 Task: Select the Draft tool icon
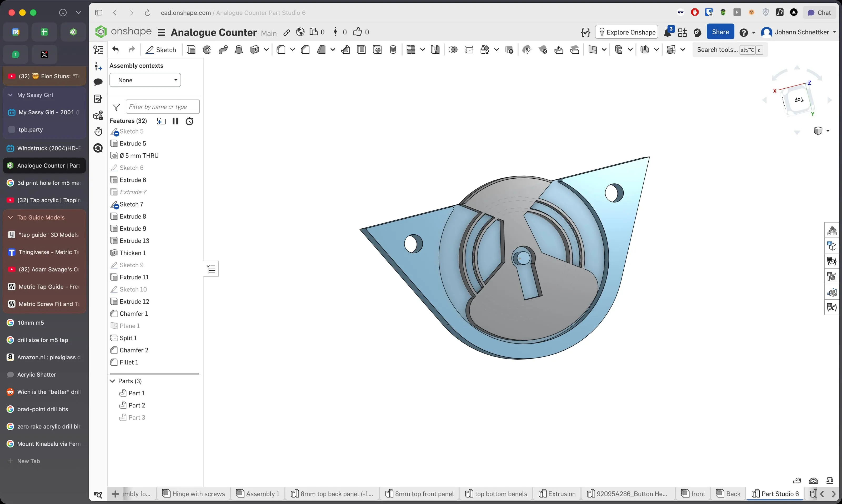321,50
